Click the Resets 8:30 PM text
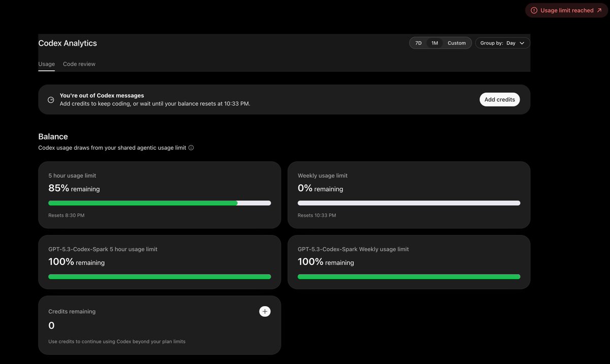 point(67,215)
